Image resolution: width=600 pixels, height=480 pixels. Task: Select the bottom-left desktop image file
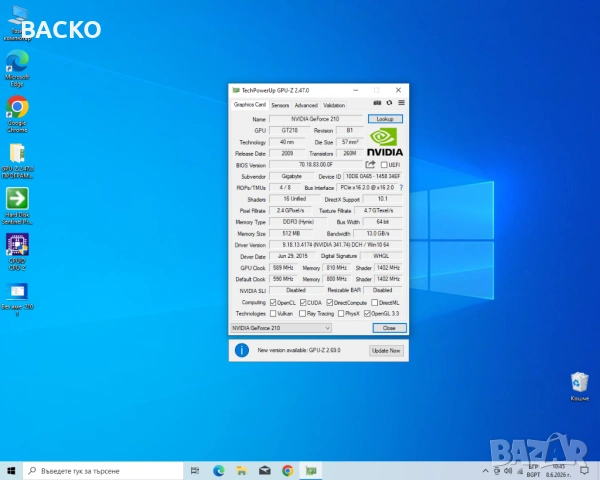click(17, 299)
